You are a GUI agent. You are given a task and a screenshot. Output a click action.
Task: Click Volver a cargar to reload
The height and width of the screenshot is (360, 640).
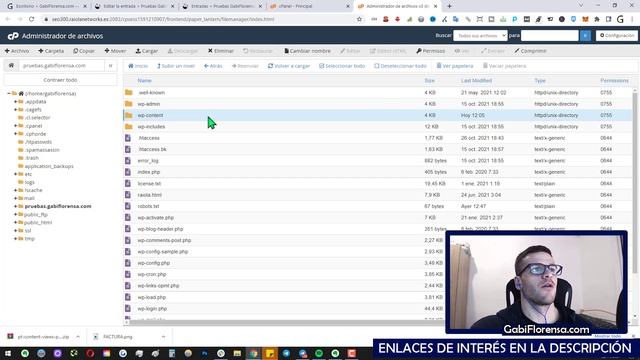(x=289, y=66)
